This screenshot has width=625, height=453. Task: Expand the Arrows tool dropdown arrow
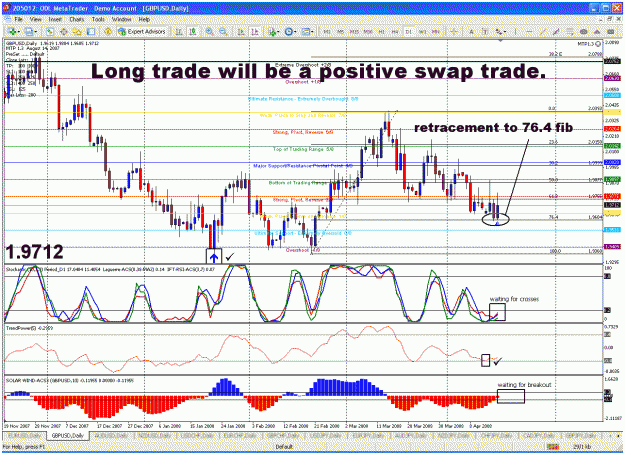point(505,32)
